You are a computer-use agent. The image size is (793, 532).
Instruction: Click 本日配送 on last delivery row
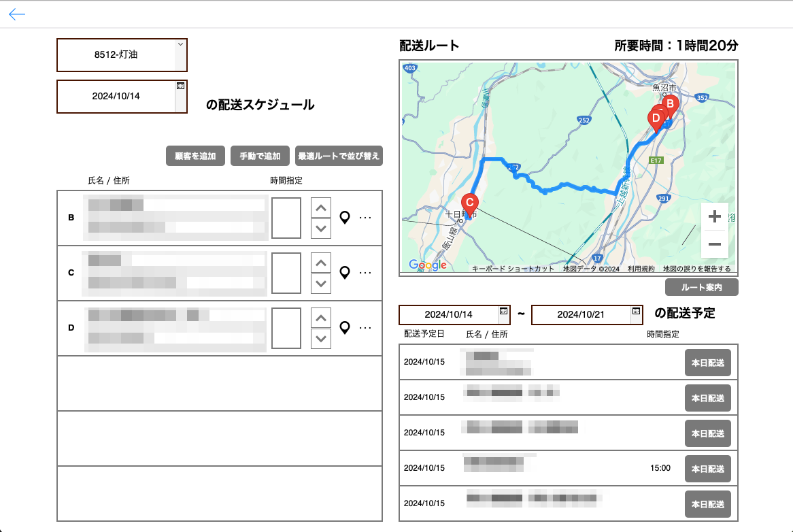707,504
